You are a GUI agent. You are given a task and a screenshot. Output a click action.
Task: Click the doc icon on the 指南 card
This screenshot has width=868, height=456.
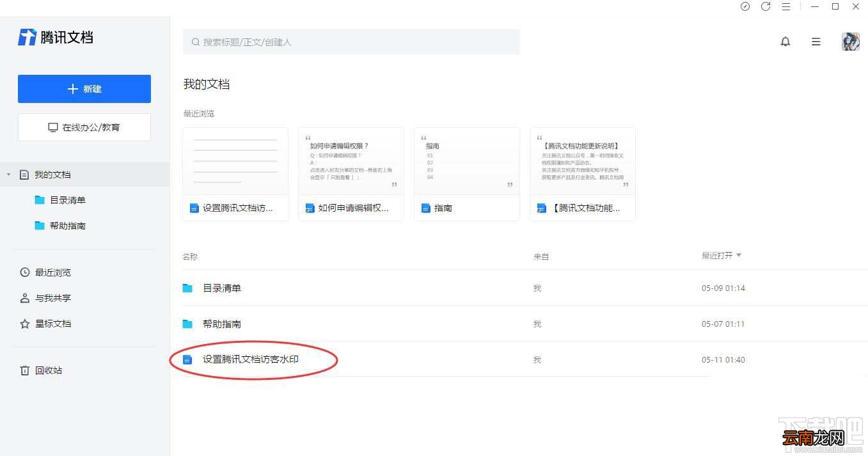tap(426, 208)
